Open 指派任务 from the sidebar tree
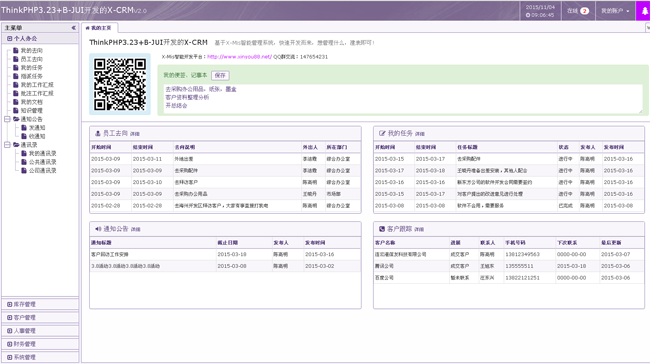650x364 pixels. (32, 76)
